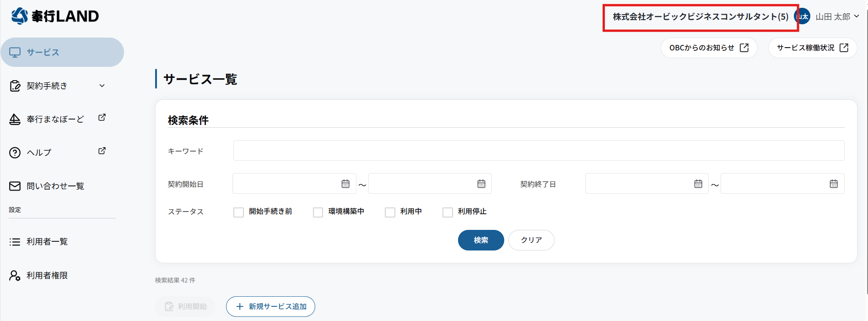Viewport: 868px width, 321px height.
Task: Tick the 利用停止 status checkbox
Action: (x=447, y=212)
